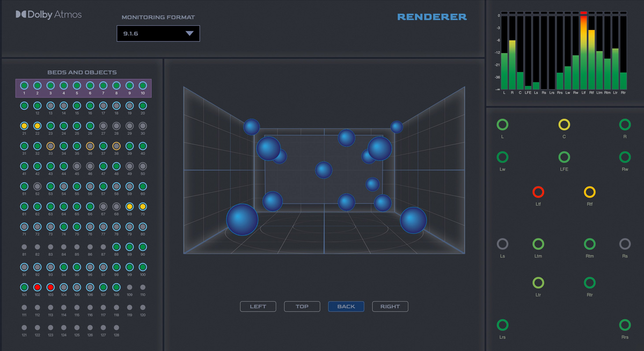
Task: Click inactive object 81 dot
Action: click(x=24, y=247)
